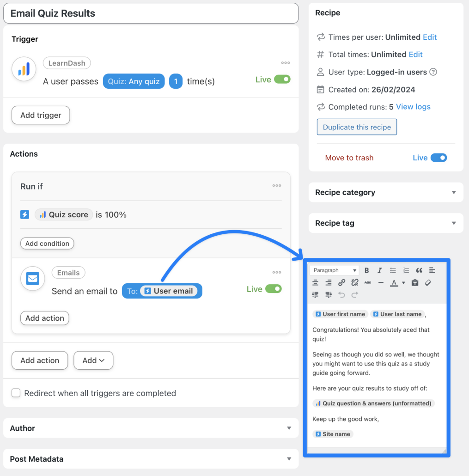Open the text color picker dropdown

[x=403, y=283]
